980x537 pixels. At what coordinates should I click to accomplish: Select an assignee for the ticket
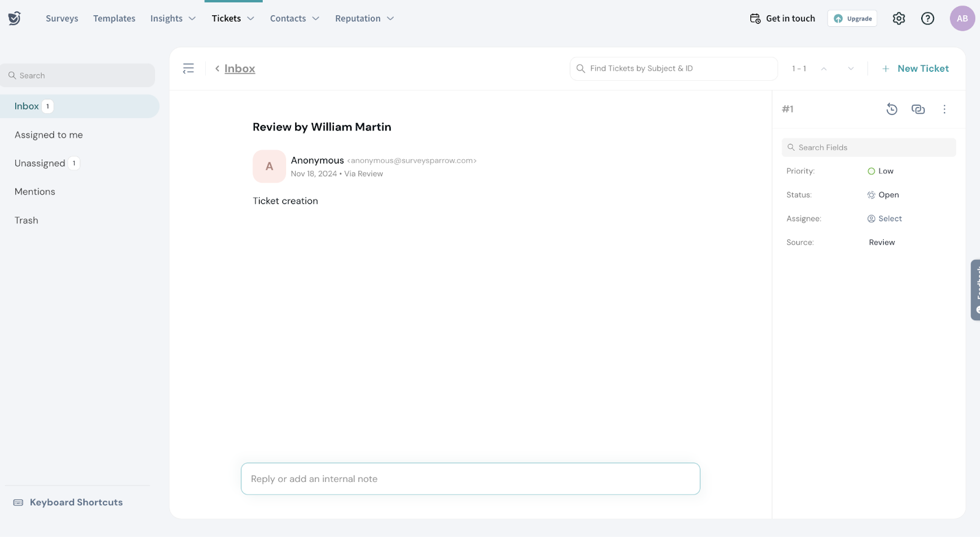pos(884,219)
